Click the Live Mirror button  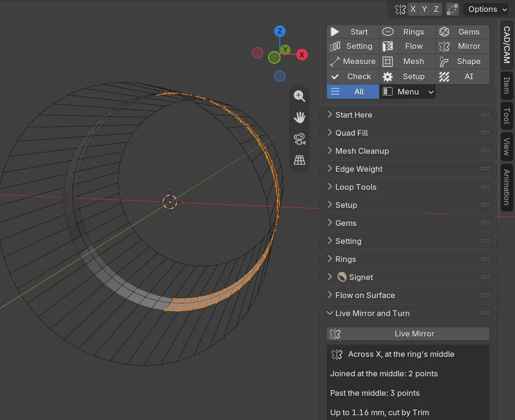408,334
